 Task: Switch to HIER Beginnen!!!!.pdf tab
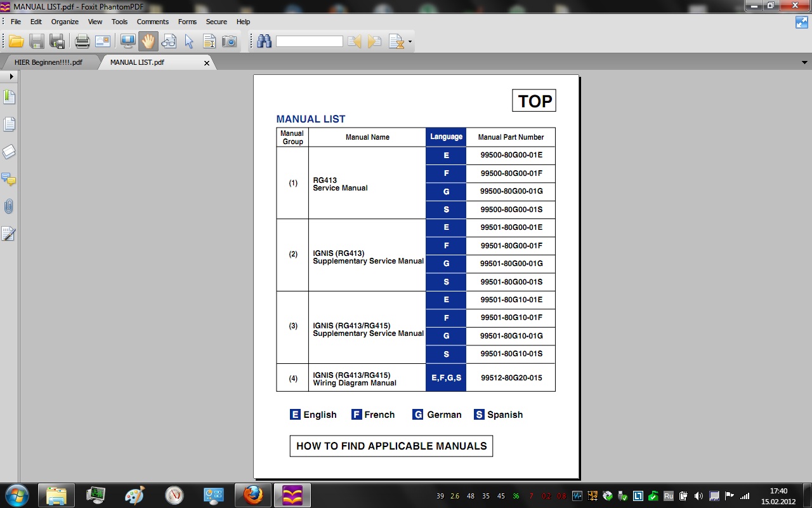(49, 63)
